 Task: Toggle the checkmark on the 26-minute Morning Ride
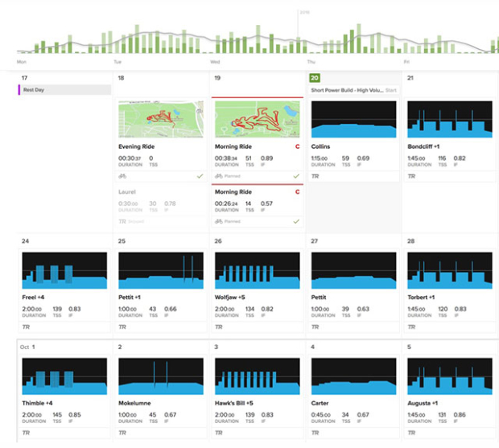296,220
